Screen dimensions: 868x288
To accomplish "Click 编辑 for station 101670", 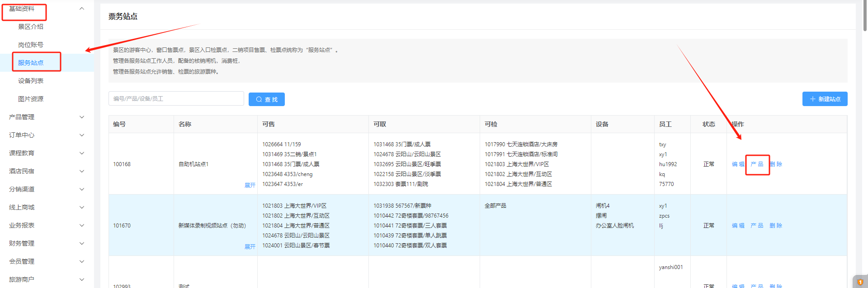I will pos(738,226).
